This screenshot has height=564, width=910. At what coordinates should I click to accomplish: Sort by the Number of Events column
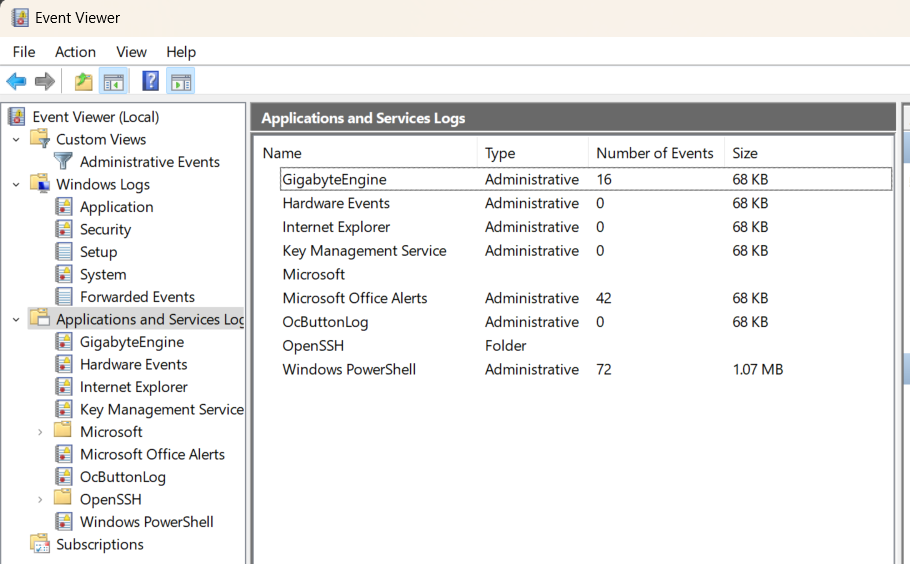654,153
